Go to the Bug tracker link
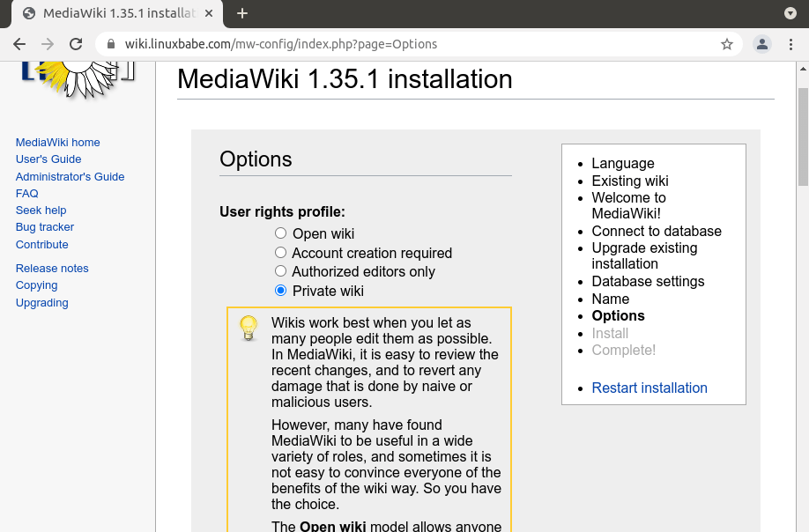 45,227
